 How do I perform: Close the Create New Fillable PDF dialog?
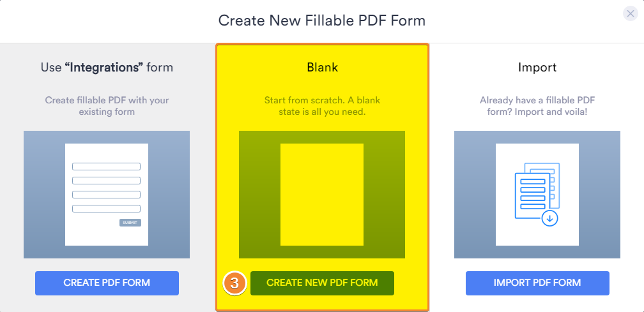[631, 13]
